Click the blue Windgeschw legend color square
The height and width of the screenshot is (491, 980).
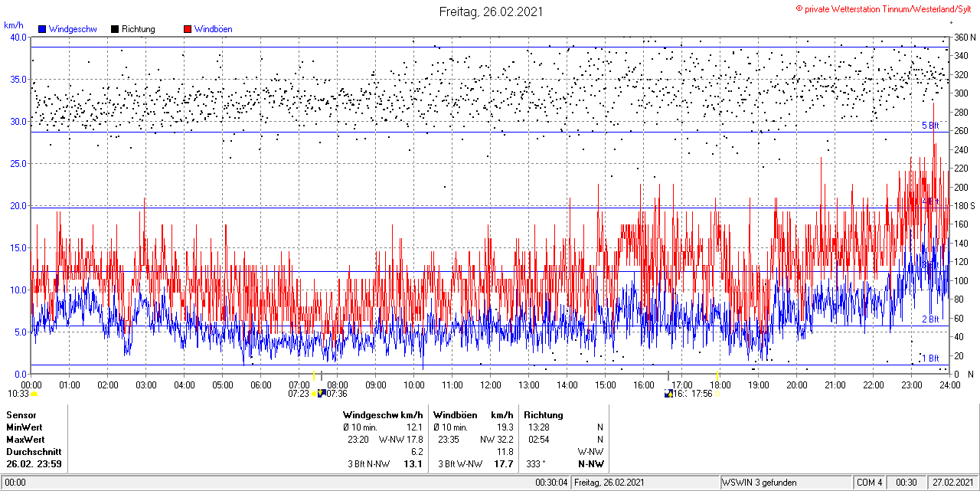[42, 29]
